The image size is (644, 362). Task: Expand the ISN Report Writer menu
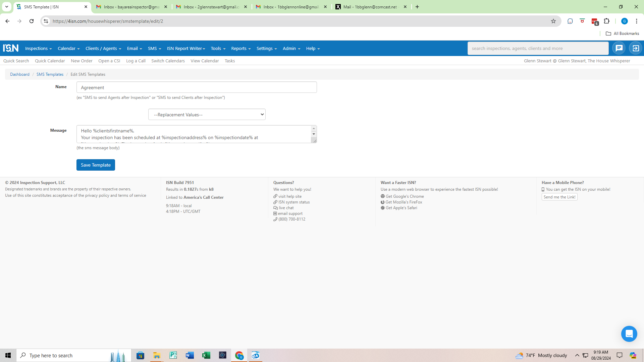pyautogui.click(x=186, y=48)
